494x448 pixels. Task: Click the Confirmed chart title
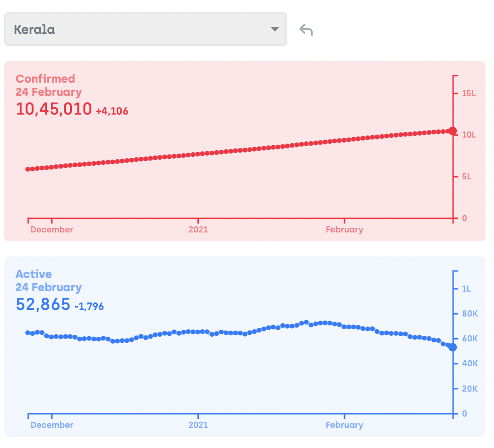[x=45, y=79]
